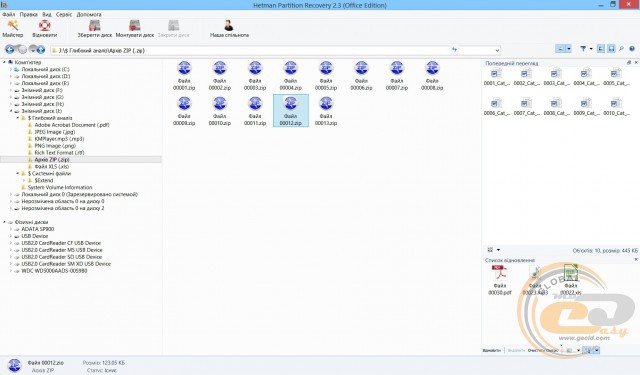Collapse the Комп'ютер tree node
Screen dimensions: 640x375
pyautogui.click(x=4, y=62)
